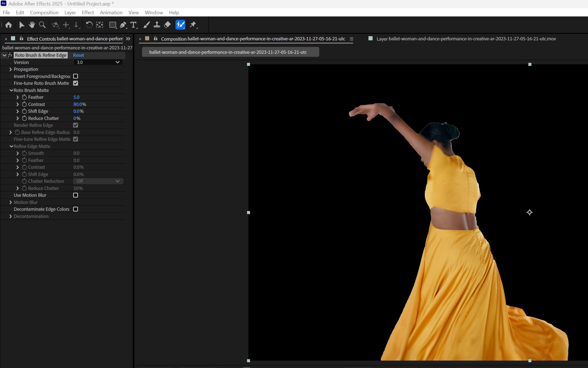Click the Feather stopwatch under Roto Brush Matte

[x=24, y=97]
